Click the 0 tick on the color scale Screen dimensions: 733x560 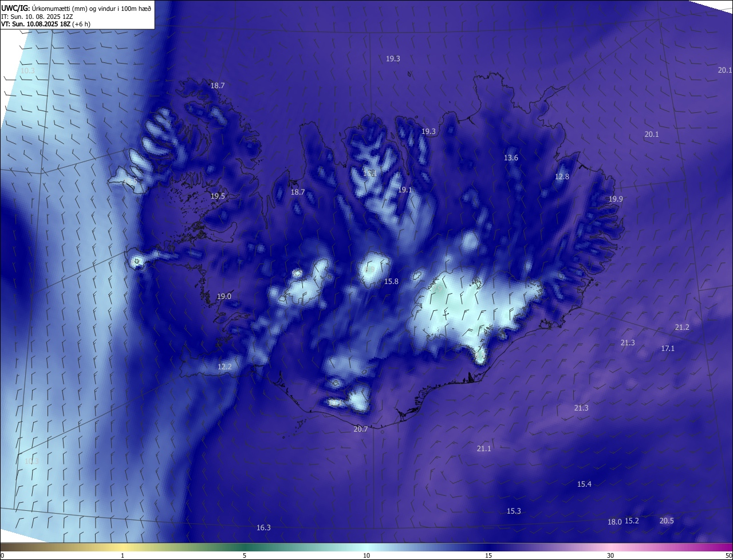point(2,556)
